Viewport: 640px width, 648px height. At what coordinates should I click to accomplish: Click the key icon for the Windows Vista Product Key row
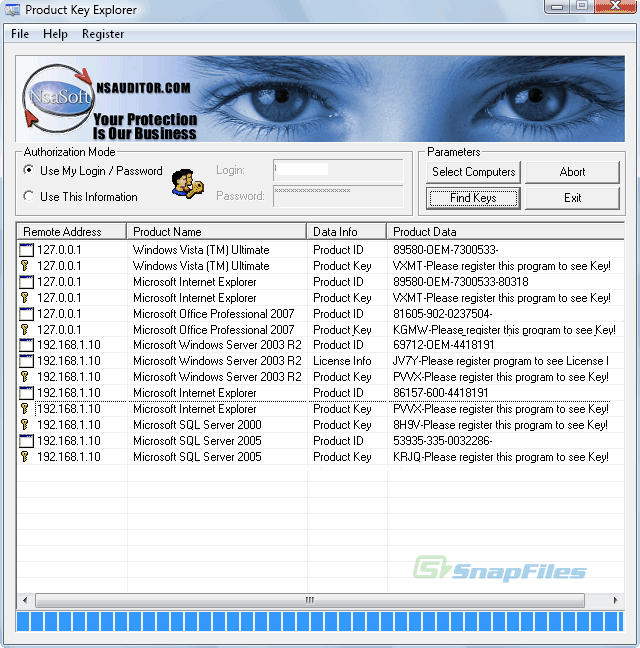pyautogui.click(x=25, y=266)
